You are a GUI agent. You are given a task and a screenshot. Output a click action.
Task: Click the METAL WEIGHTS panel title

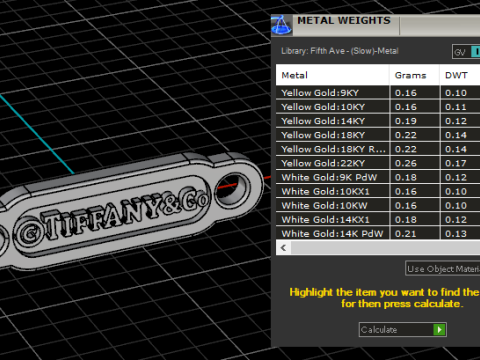[x=344, y=21]
